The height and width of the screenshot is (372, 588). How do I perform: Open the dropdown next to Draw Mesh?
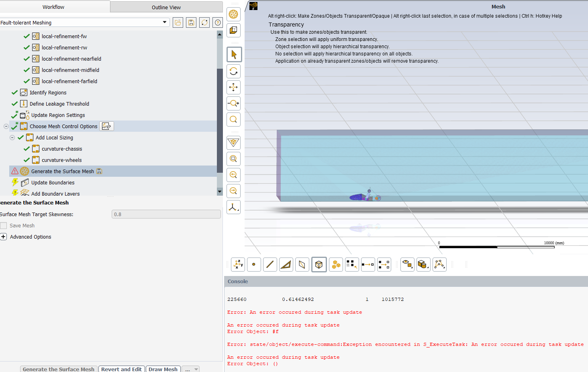[191, 369]
